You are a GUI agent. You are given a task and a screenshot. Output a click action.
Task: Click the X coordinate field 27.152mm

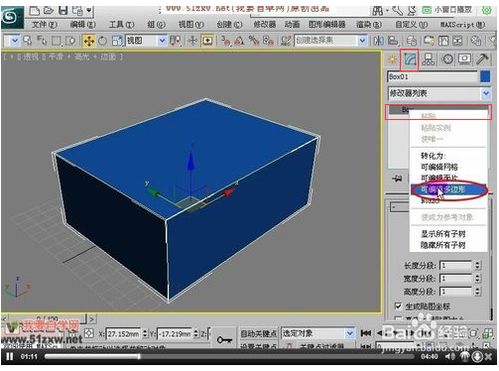124,333
